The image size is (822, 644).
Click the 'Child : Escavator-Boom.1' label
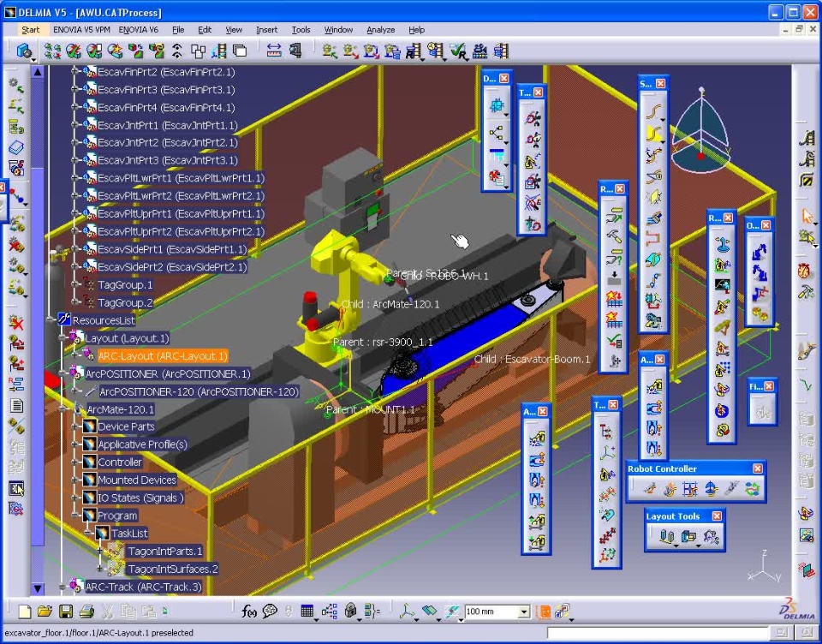[x=532, y=359]
